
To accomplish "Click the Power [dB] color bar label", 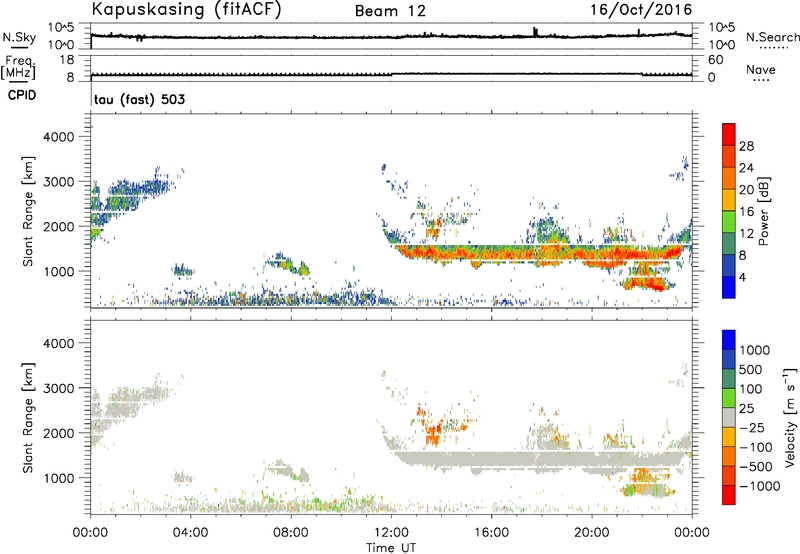I will click(764, 211).
